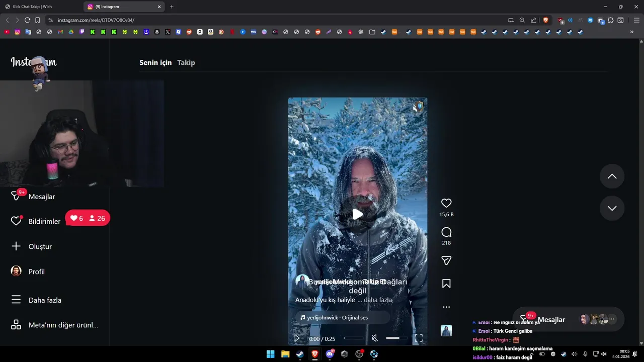
Task: Click the Instagram logo in the sidebar
Action: (x=34, y=62)
